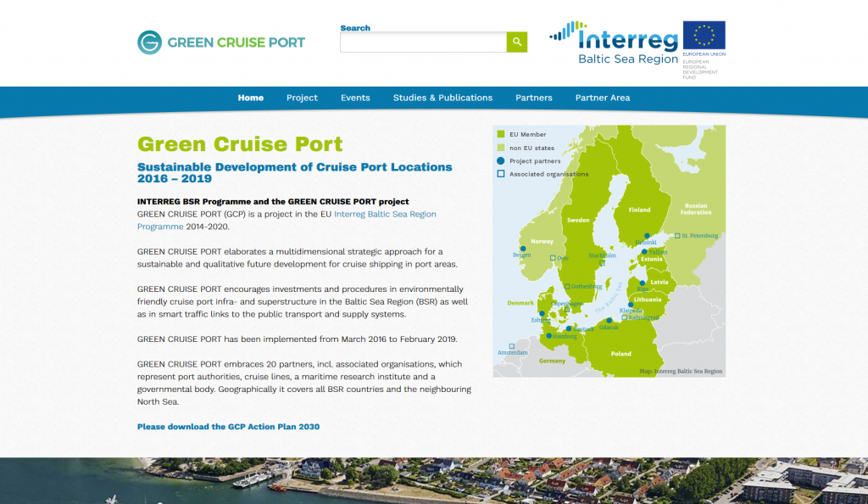Click the Esbjerg partner dot on map
Screen dimensions: 868x504
coord(542,313)
